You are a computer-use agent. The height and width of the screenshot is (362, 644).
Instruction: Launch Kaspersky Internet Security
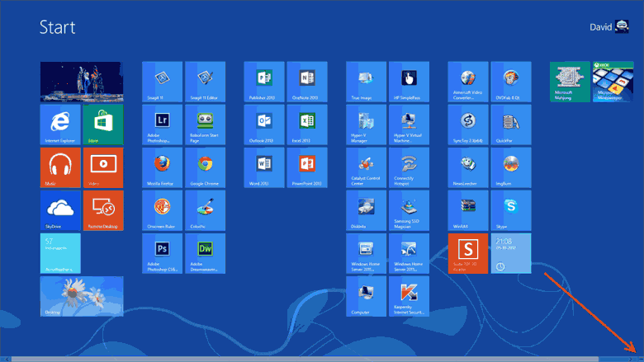point(409,296)
